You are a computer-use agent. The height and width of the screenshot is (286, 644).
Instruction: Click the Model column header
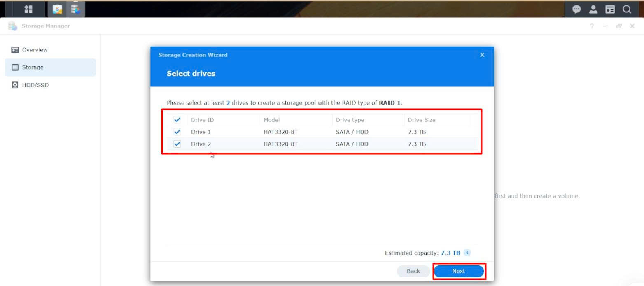coord(271,120)
